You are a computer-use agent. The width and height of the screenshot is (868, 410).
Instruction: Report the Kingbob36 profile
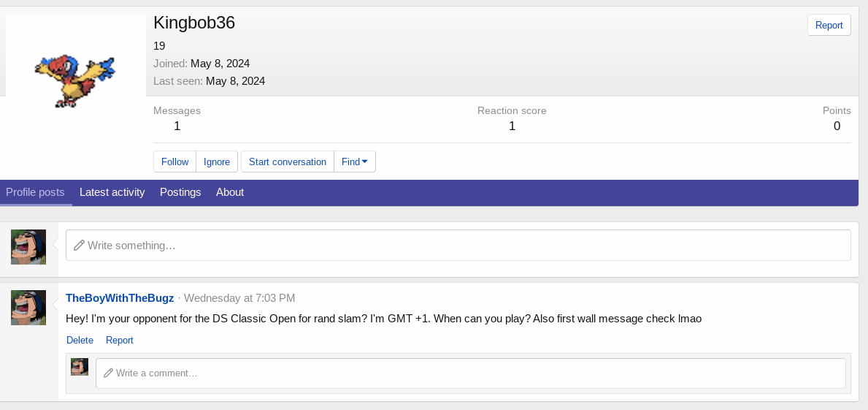[829, 25]
